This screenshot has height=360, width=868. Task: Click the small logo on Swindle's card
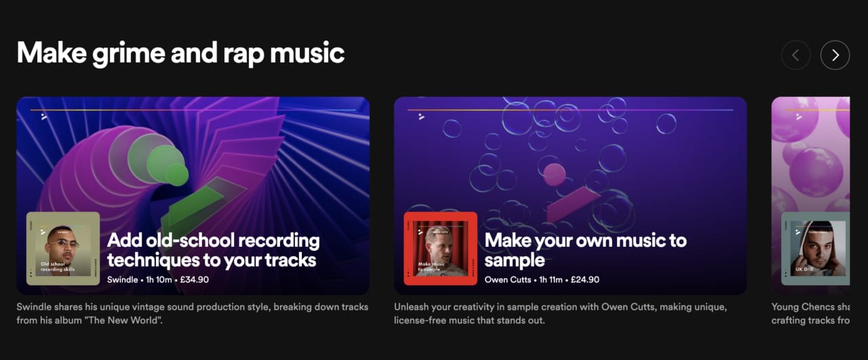tap(44, 116)
